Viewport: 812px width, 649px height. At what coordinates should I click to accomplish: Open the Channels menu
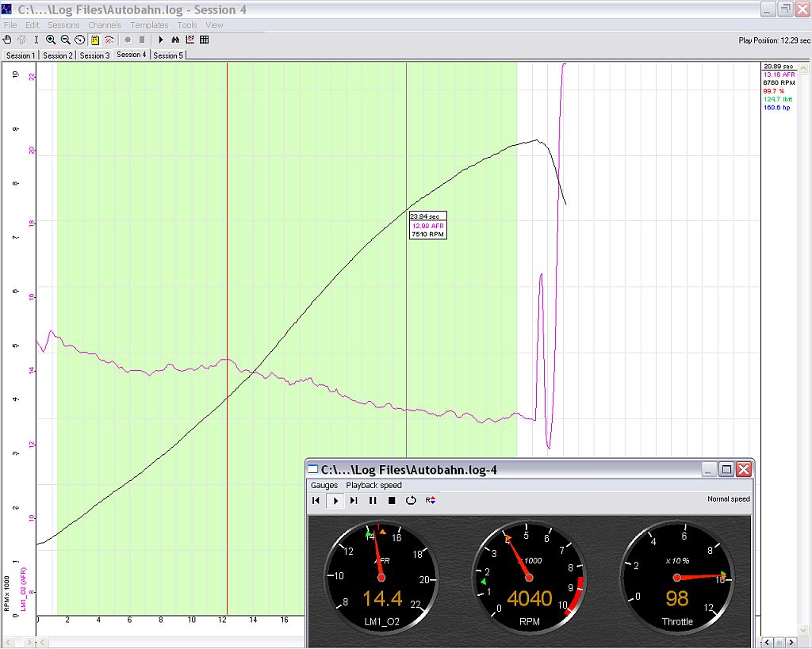(x=105, y=25)
